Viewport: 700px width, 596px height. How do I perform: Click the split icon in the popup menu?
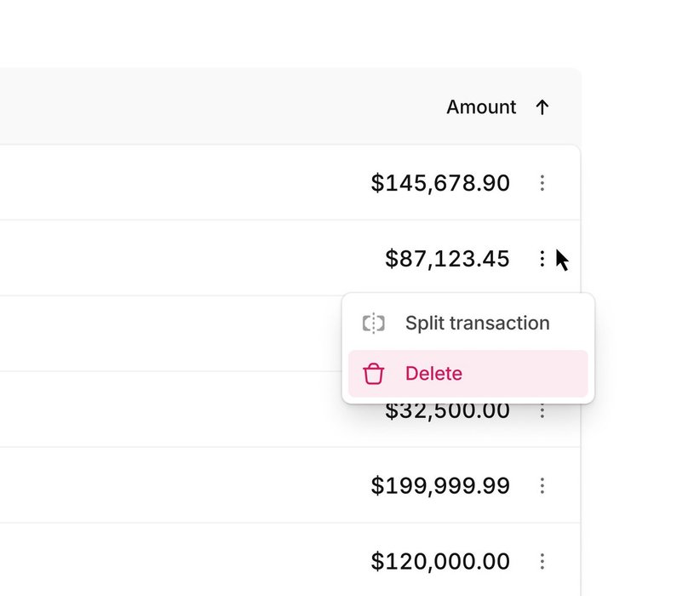pos(373,324)
